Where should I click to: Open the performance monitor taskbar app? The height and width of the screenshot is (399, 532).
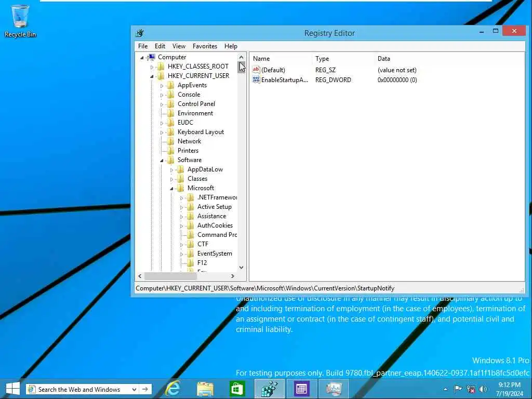334,389
